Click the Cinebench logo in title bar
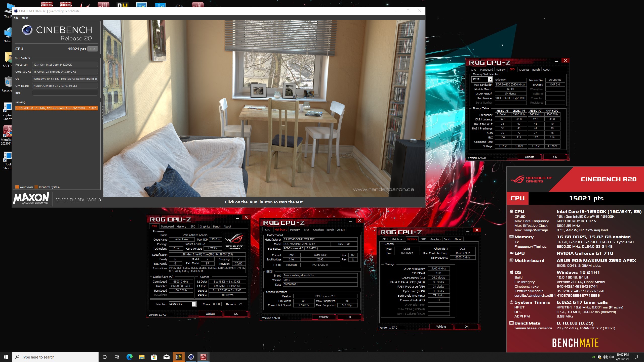The image size is (644, 362). tap(16, 11)
